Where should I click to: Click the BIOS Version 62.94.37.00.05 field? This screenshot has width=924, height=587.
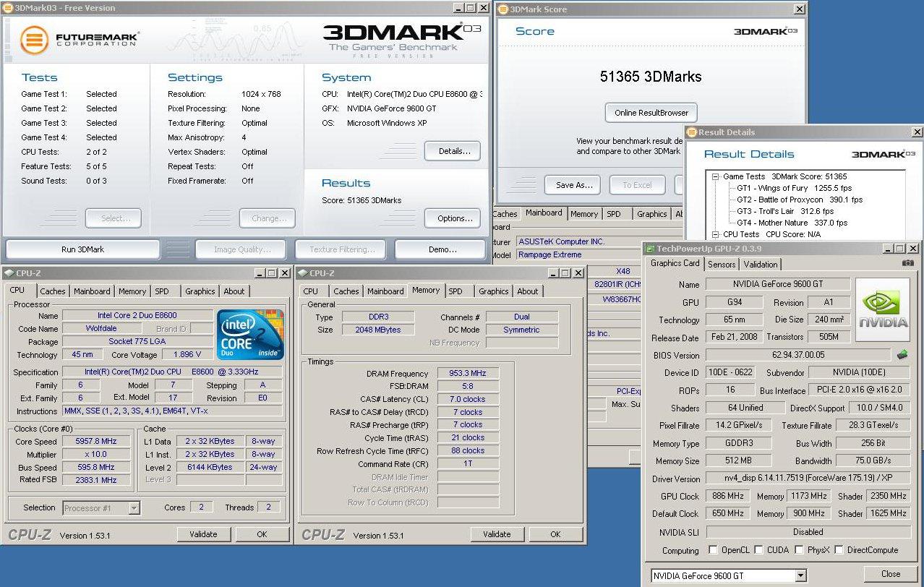click(x=798, y=355)
